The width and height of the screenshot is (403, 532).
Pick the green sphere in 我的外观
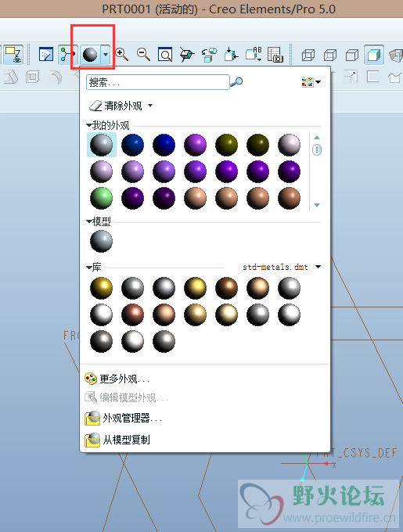(102, 198)
